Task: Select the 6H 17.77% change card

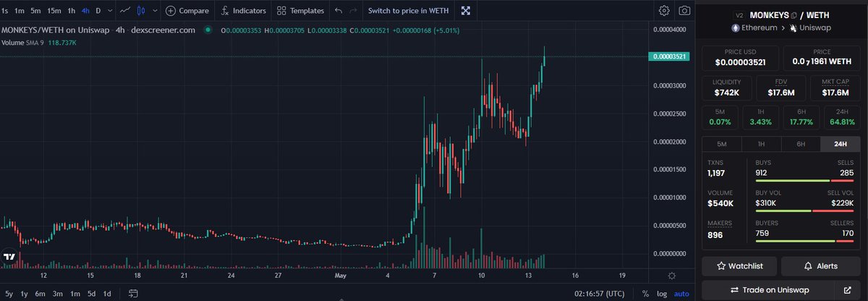Action: (x=801, y=117)
